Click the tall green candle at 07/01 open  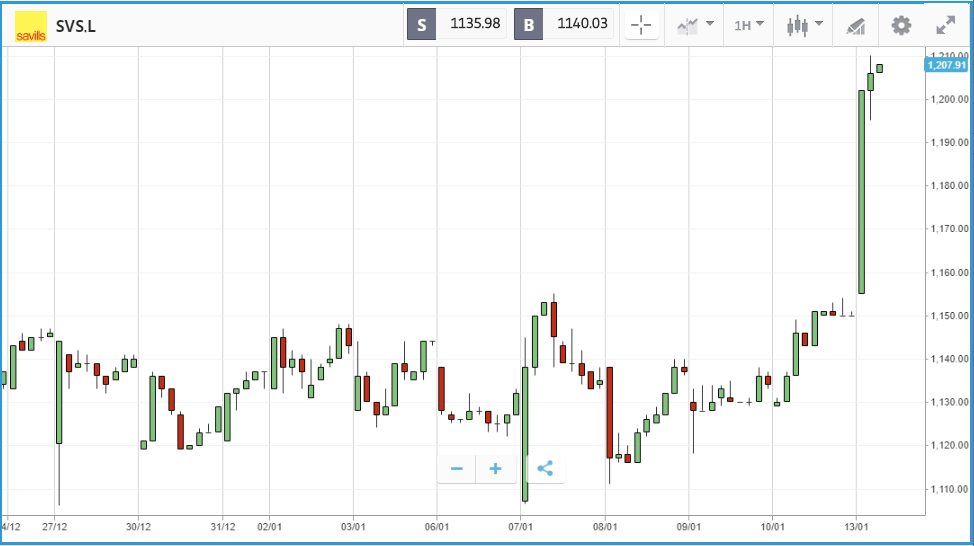click(525, 434)
